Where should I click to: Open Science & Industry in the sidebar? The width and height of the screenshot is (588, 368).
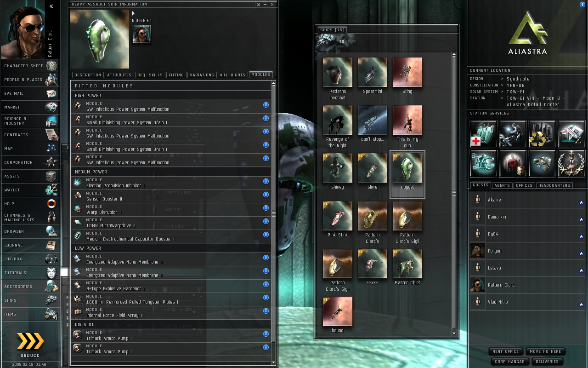pyautogui.click(x=30, y=121)
